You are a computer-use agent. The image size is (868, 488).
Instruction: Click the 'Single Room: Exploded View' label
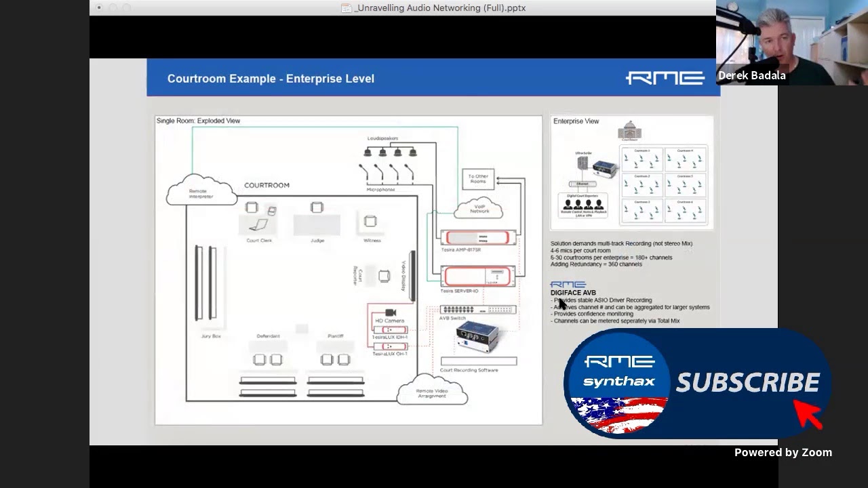click(x=198, y=121)
